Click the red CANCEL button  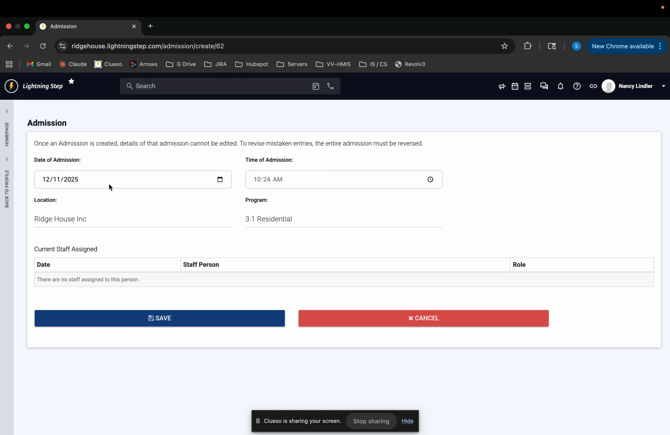pos(423,318)
